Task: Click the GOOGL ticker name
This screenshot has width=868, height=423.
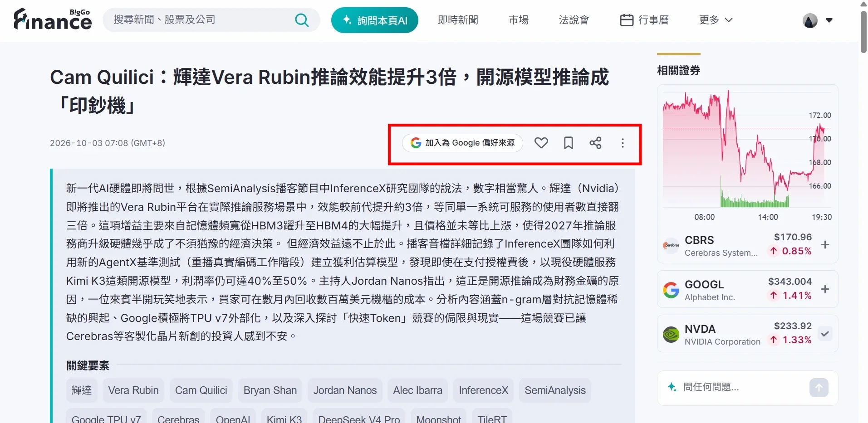Action: coord(704,284)
